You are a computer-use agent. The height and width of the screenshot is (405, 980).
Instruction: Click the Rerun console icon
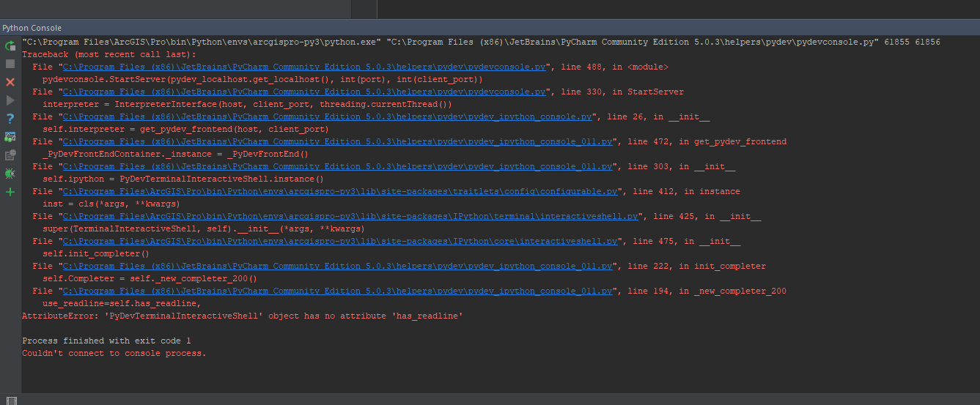[10, 45]
